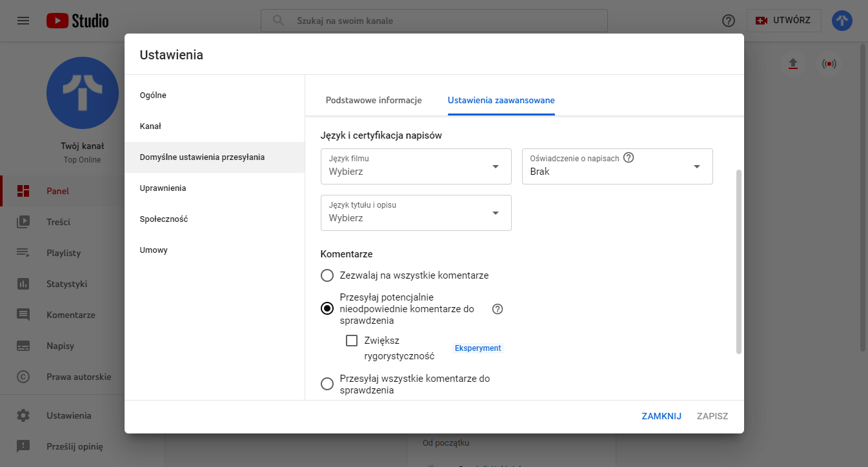
Task: Click the Twój kanał text
Action: 83,146
